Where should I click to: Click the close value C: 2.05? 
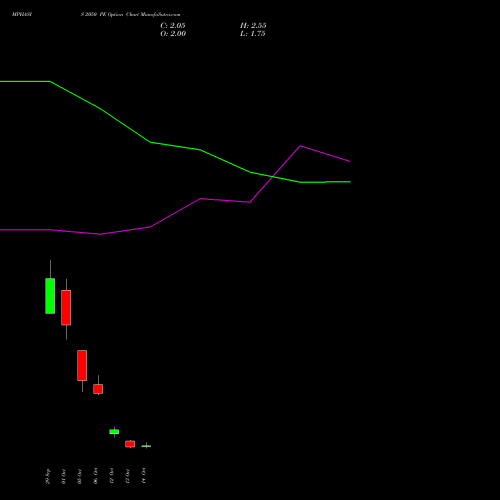pos(173,26)
